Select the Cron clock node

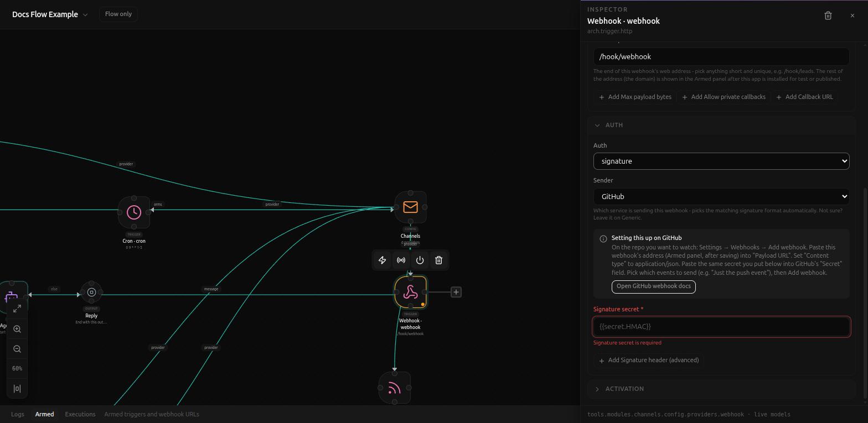(134, 212)
